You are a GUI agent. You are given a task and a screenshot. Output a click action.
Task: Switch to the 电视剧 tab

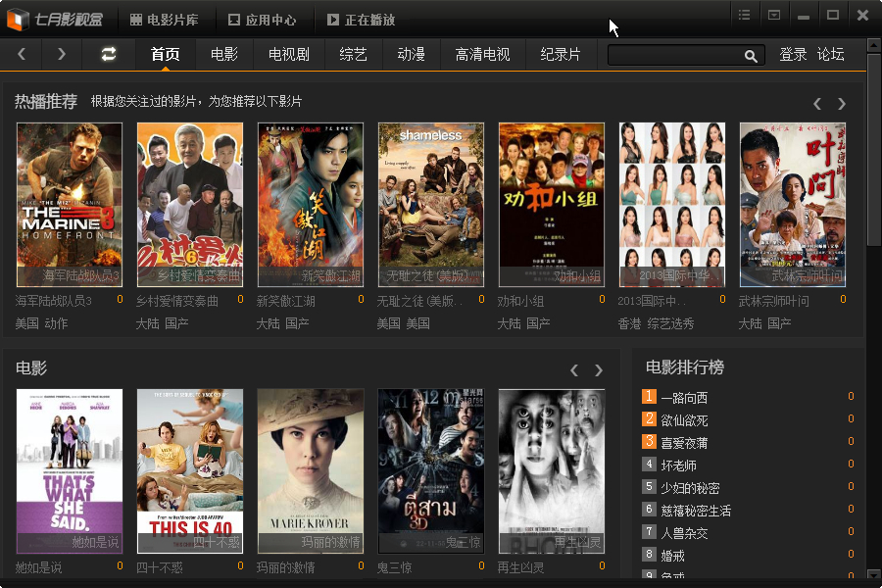click(289, 54)
